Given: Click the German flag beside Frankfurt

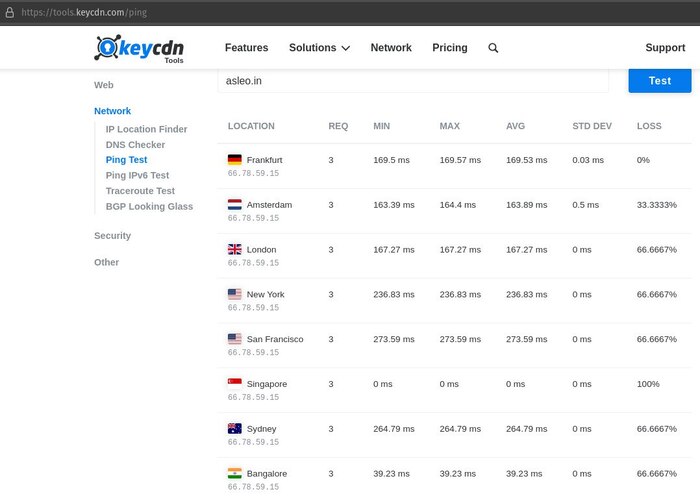Looking at the screenshot, I should (235, 160).
